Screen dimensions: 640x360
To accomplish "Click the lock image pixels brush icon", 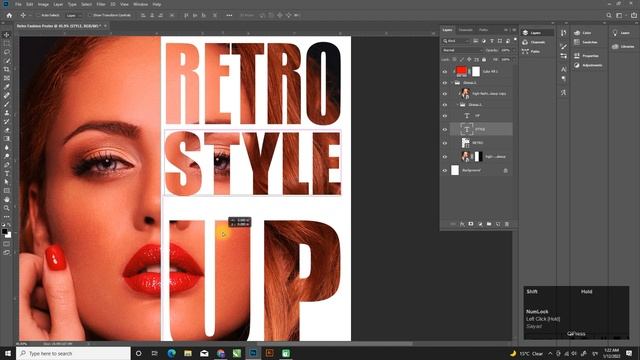I will click(x=462, y=60).
